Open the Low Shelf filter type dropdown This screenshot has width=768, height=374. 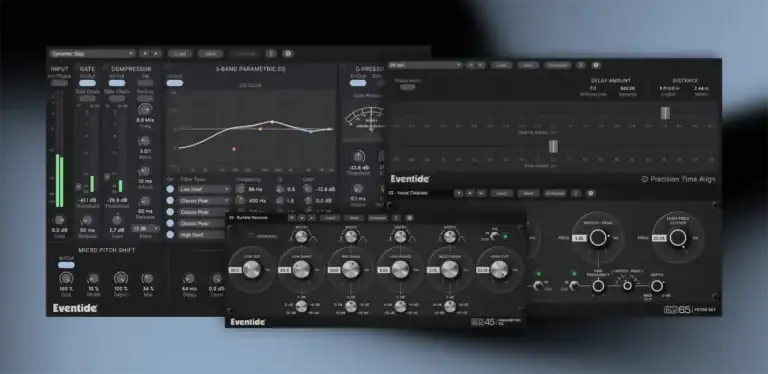click(x=204, y=189)
